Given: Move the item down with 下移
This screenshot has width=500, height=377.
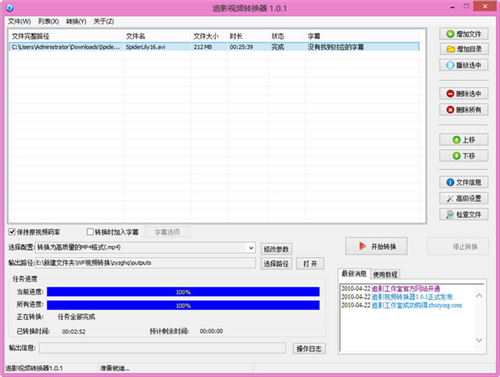Looking at the screenshot, I should click(464, 156).
